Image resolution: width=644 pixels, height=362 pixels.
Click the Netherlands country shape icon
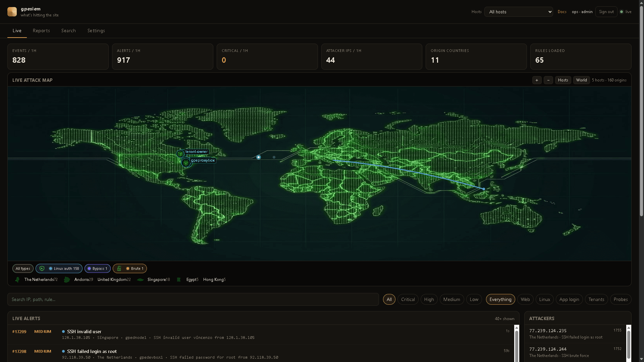pyautogui.click(x=17, y=280)
